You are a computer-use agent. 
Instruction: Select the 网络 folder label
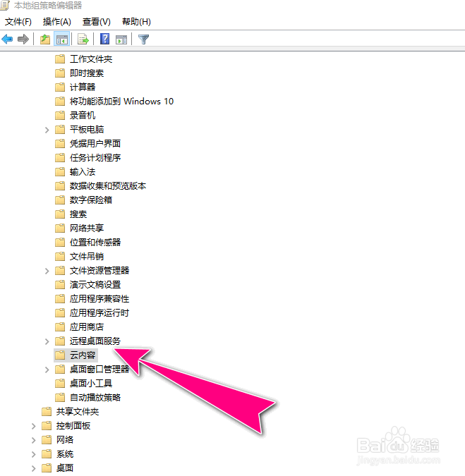coord(65,440)
